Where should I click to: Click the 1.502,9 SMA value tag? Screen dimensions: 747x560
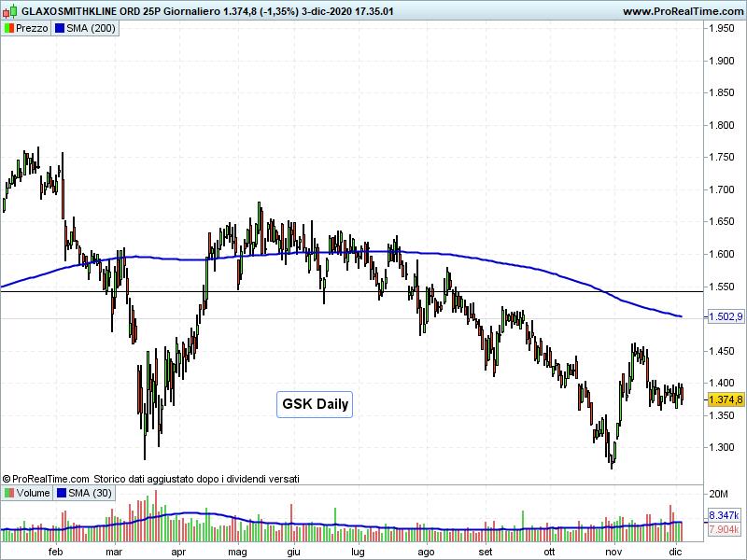click(x=726, y=316)
